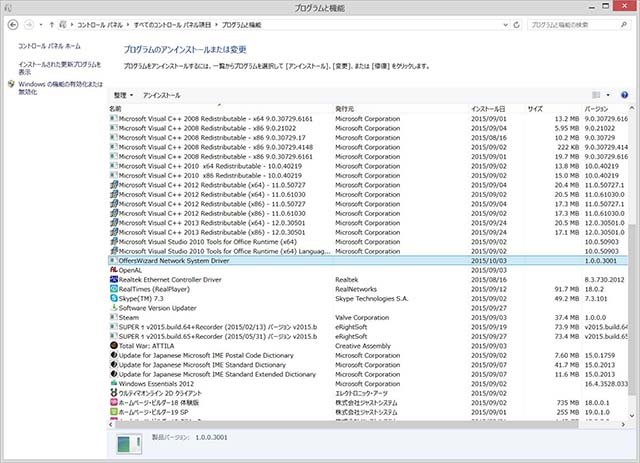The height and width of the screenshot is (463, 640).
Task: Click コントロール パネル in the breadcrumb
Action: coord(100,25)
